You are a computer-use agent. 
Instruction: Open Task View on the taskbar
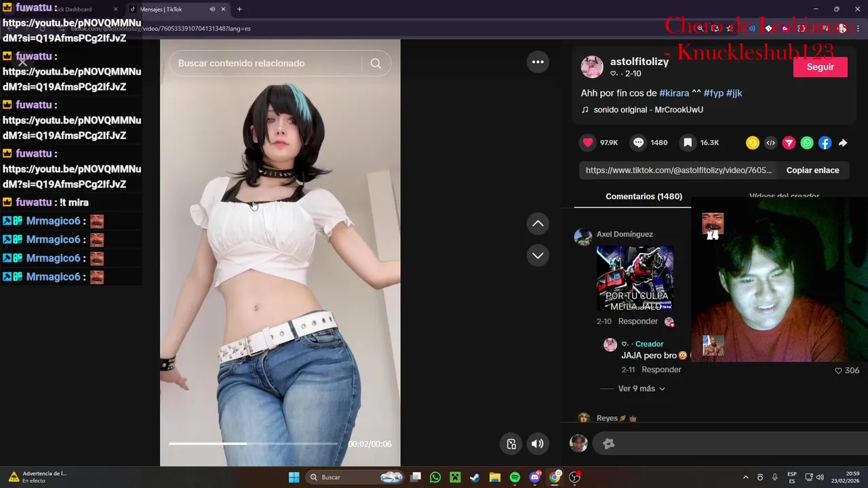point(416,477)
